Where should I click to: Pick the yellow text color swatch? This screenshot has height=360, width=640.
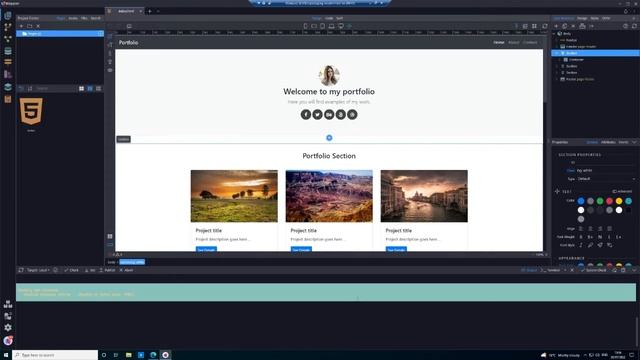(619, 201)
